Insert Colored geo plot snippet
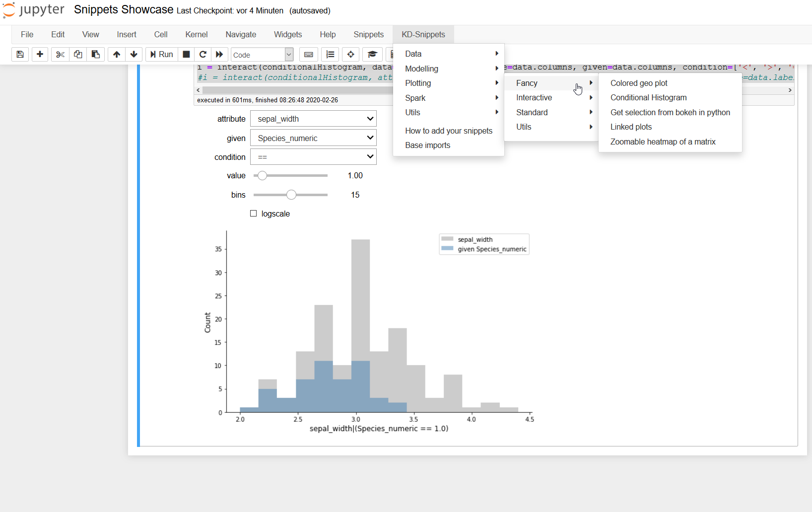 (x=670, y=83)
